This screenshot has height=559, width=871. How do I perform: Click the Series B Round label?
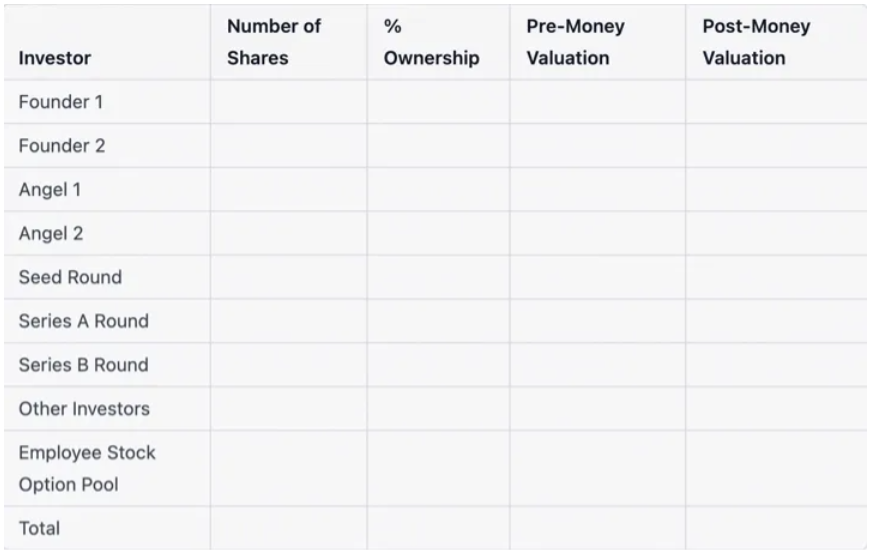(x=83, y=365)
